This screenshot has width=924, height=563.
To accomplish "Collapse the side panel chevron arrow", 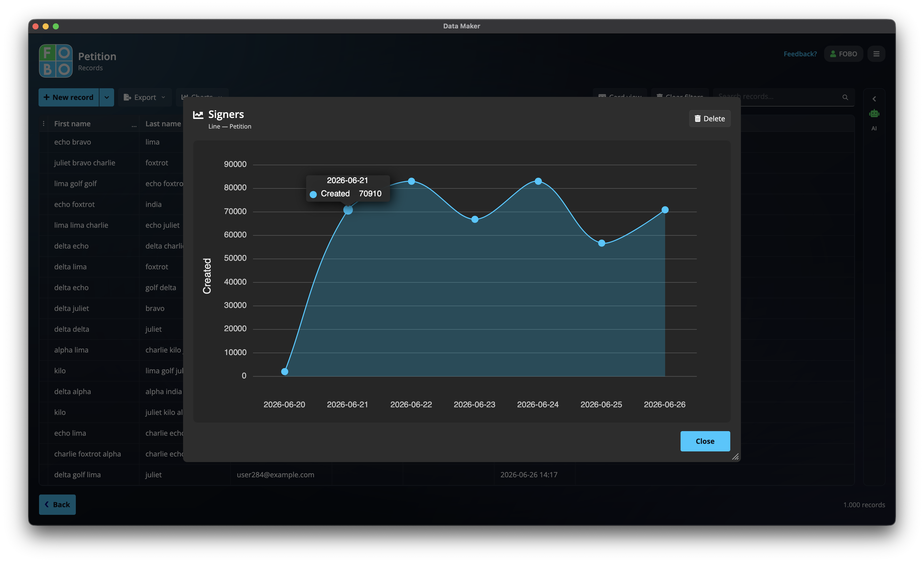I will 874,99.
